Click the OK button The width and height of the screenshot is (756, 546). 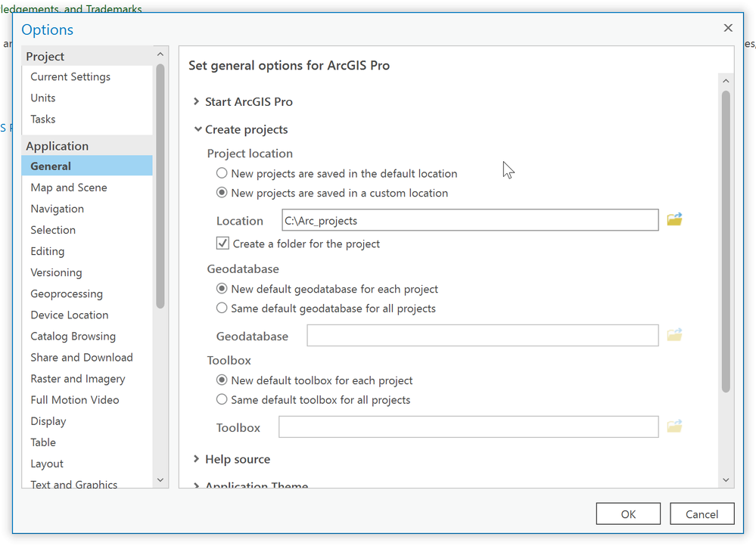[628, 514]
